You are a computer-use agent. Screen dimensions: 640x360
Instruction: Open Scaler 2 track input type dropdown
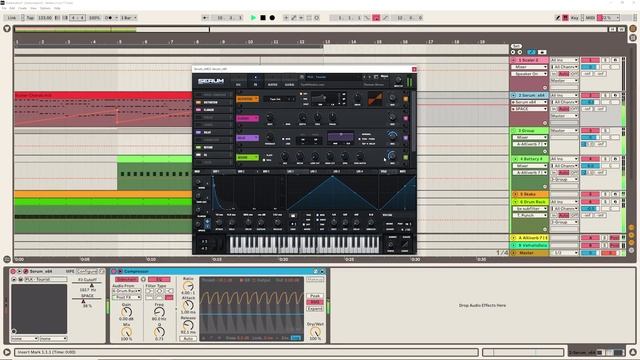click(564, 60)
